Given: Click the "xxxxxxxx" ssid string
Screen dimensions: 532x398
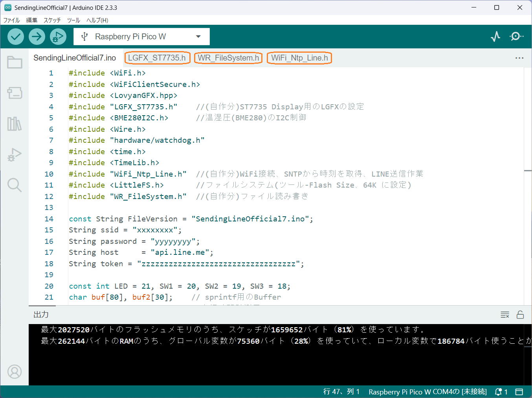Looking at the screenshot, I should 155,230.
